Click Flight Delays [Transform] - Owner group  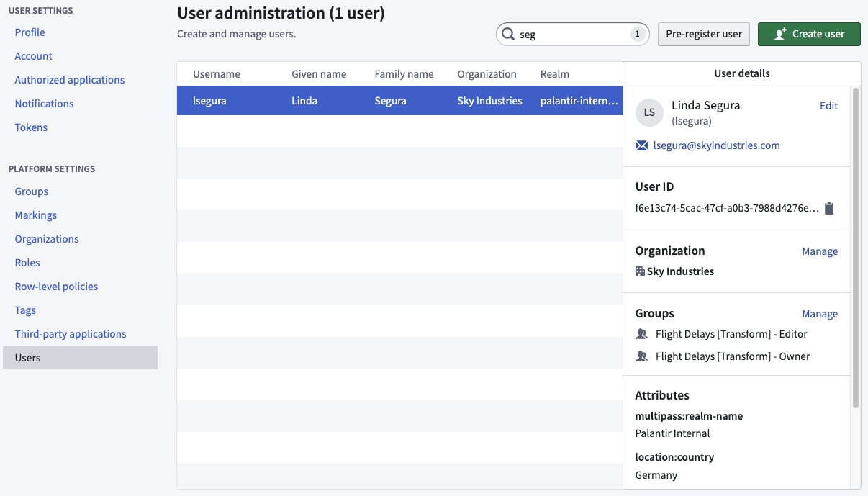[733, 356]
